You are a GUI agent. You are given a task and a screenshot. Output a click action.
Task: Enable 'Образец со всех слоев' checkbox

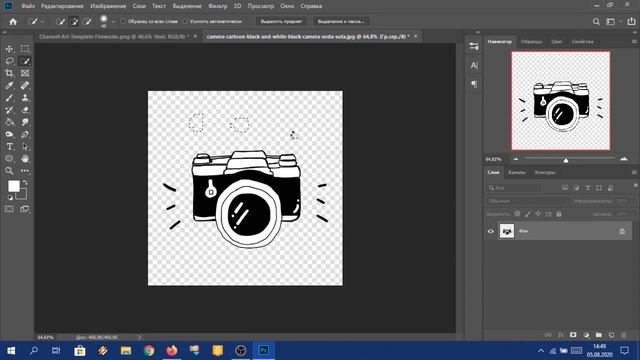point(123,21)
